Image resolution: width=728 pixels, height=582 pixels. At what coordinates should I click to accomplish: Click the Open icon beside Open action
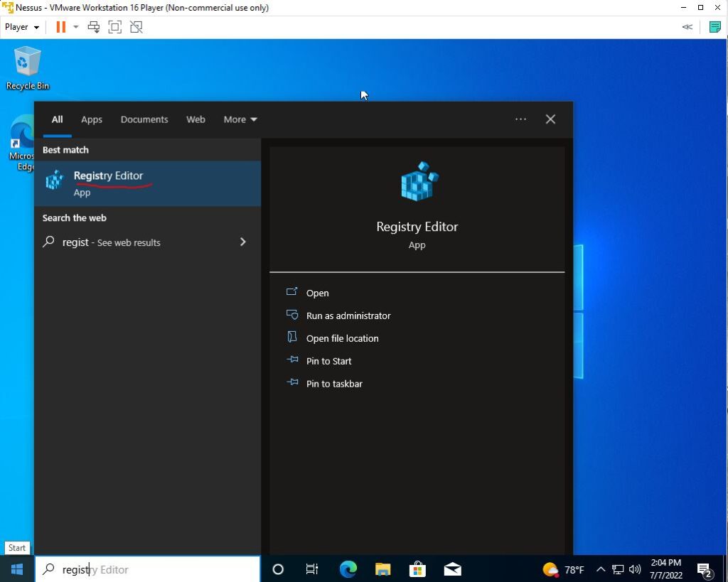(292, 292)
